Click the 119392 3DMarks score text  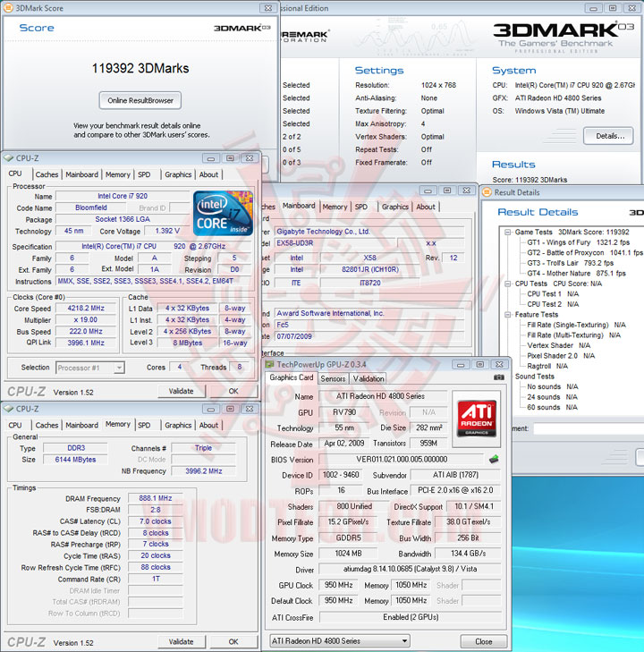pyautogui.click(x=140, y=68)
